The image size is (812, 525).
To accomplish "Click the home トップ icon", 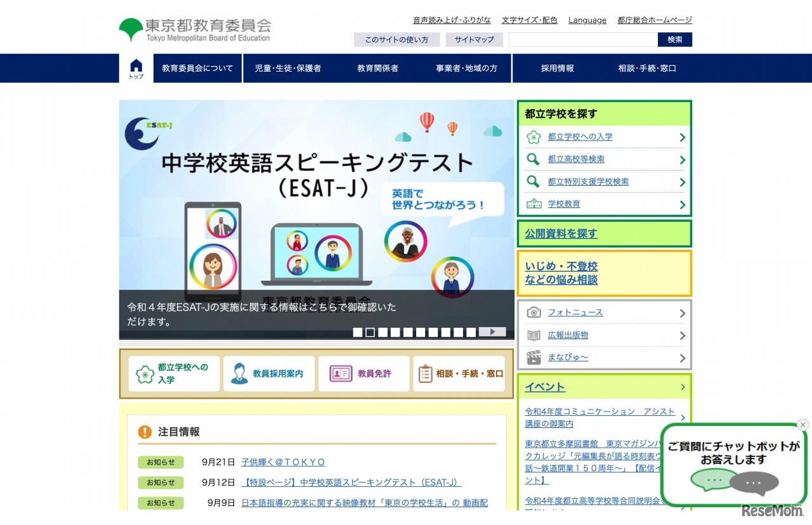I will click(x=136, y=68).
